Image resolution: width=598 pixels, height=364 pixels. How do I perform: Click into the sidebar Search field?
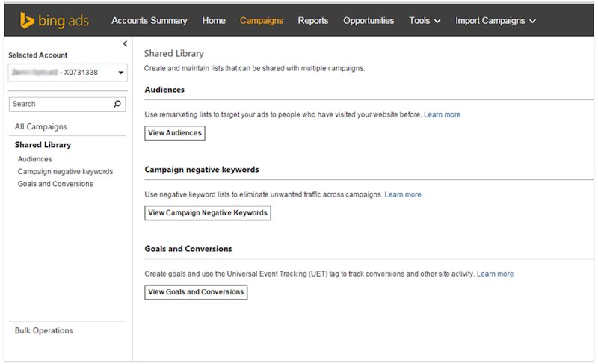tap(60, 104)
